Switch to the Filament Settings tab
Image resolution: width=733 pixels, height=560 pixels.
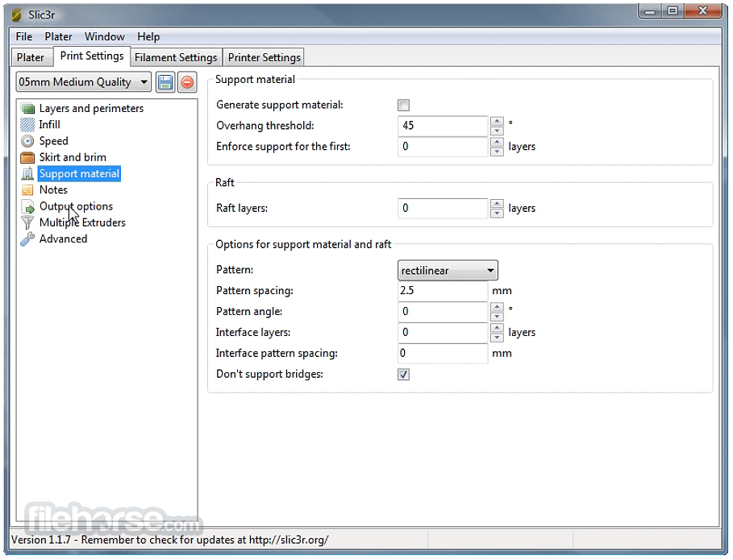tap(176, 57)
